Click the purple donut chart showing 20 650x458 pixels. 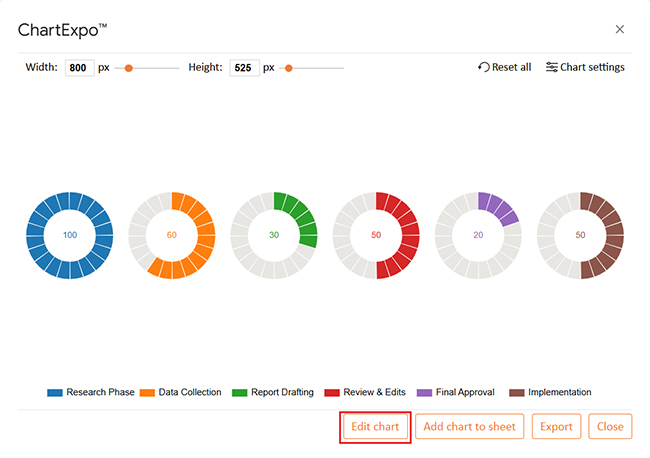click(x=478, y=235)
